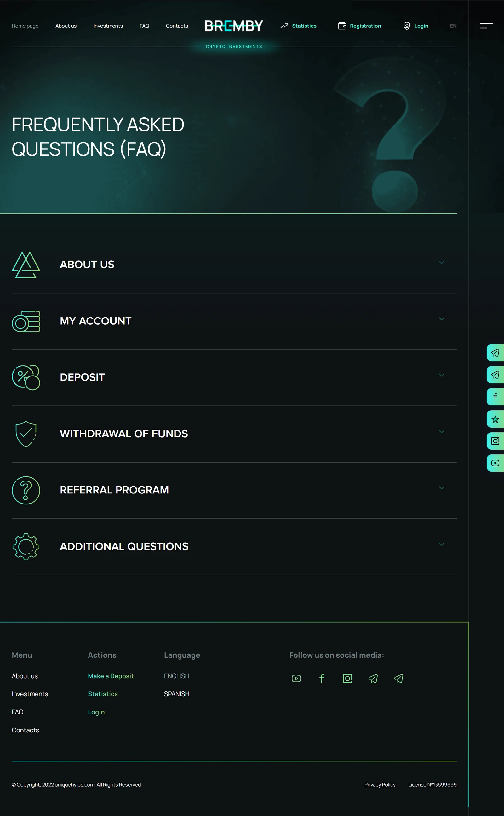504x816 pixels.
Task: Go to Investments in the top navigation
Action: [x=108, y=26]
